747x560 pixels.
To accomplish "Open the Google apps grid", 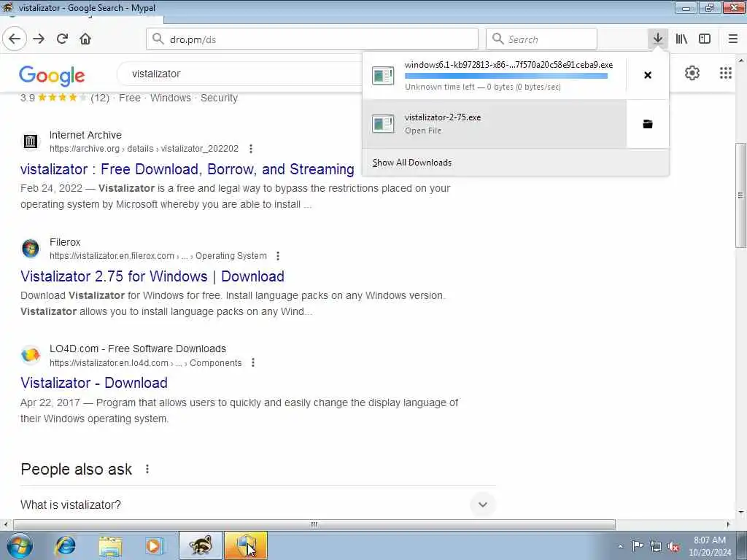I will tap(726, 73).
